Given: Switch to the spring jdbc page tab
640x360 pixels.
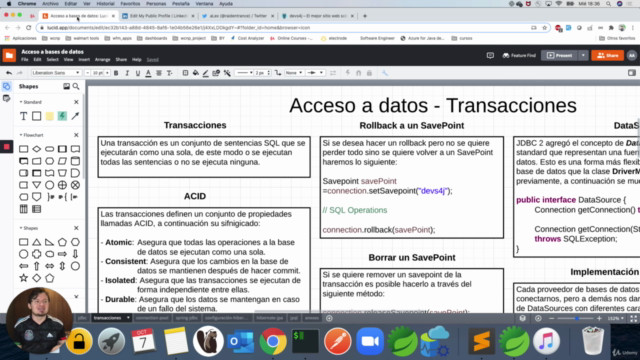Looking at the screenshot, I should 187,318.
